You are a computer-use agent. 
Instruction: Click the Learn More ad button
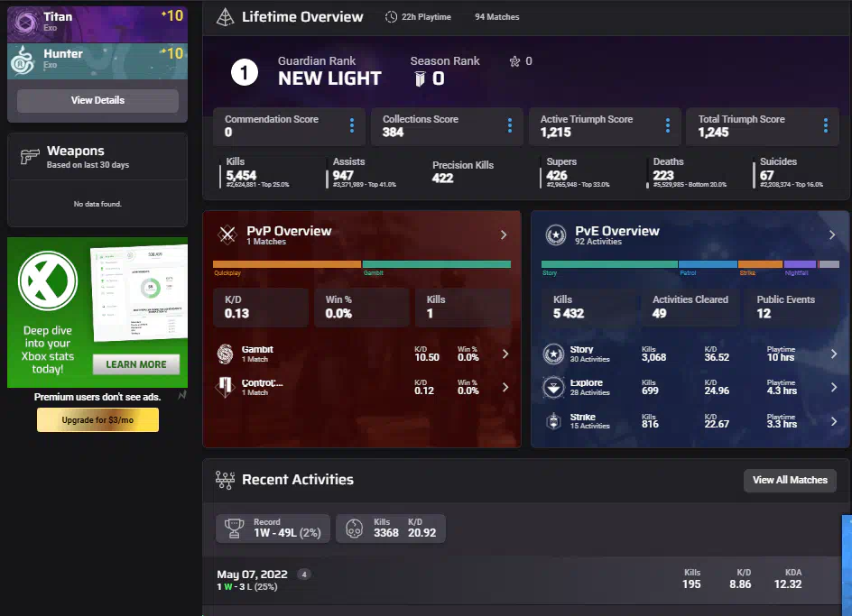[135, 364]
